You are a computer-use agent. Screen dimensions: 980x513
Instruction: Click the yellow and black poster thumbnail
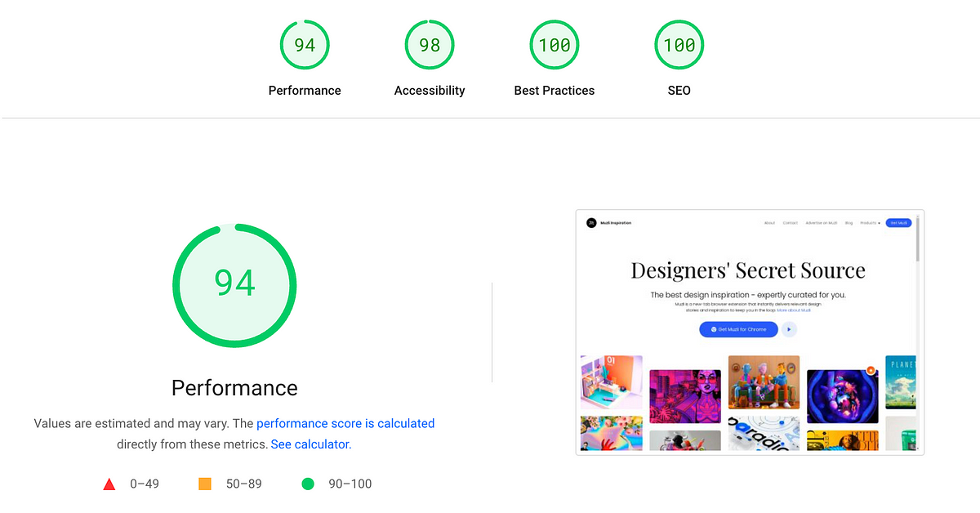point(842,440)
